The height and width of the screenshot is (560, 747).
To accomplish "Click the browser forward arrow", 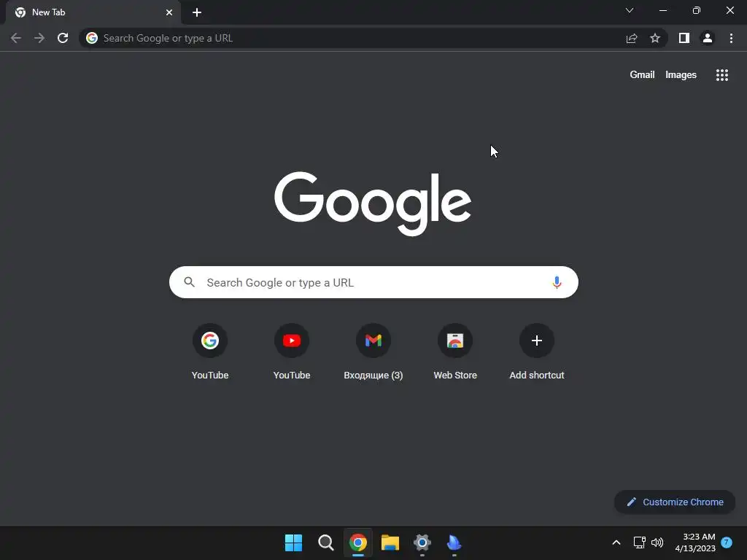I will pos(39,38).
